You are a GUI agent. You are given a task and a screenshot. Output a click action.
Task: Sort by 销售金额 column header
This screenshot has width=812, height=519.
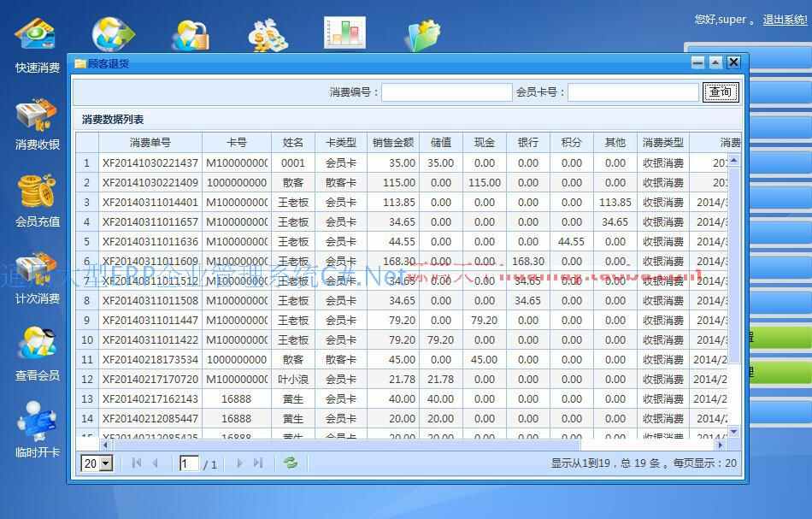(x=393, y=143)
